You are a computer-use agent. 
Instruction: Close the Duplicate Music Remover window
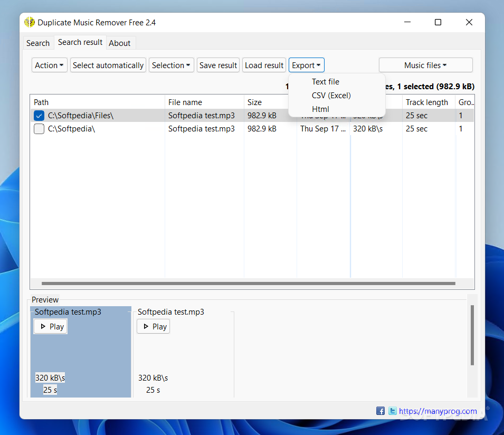point(469,22)
